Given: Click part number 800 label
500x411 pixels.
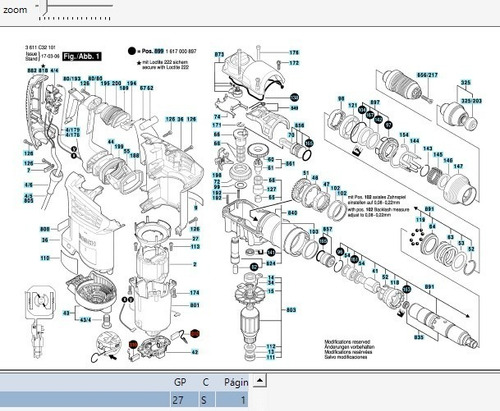Looking at the screenshot, I should [x=45, y=229].
